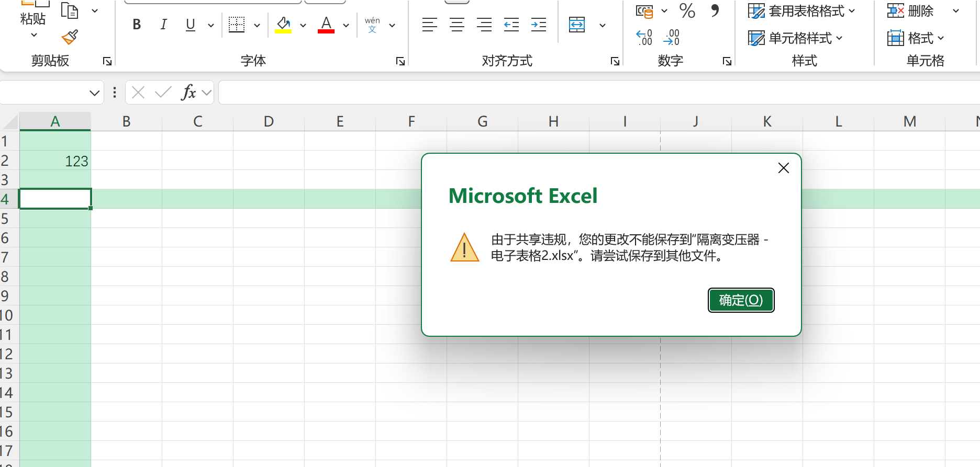The width and height of the screenshot is (980, 467).
Task: Click the format painter brush icon
Action: pyautogui.click(x=70, y=37)
